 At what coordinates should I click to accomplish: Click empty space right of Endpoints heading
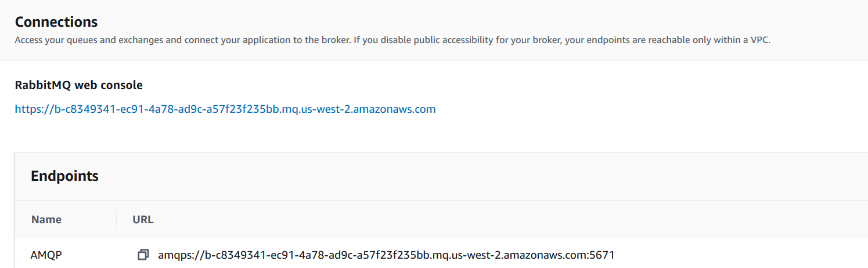[464, 176]
